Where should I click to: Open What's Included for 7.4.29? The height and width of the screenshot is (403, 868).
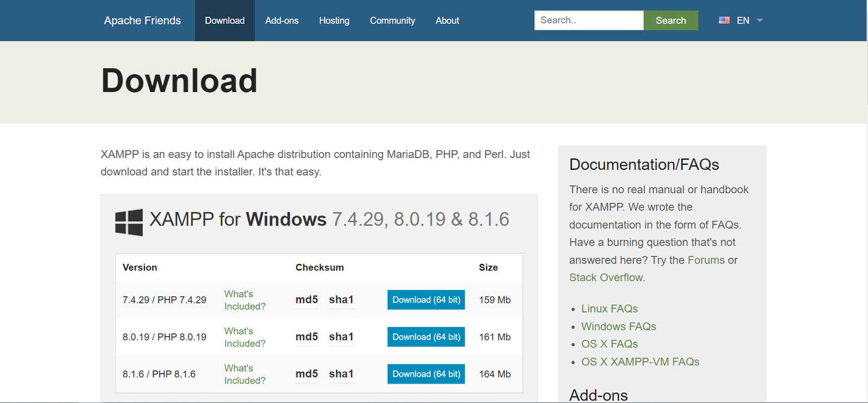coord(245,300)
